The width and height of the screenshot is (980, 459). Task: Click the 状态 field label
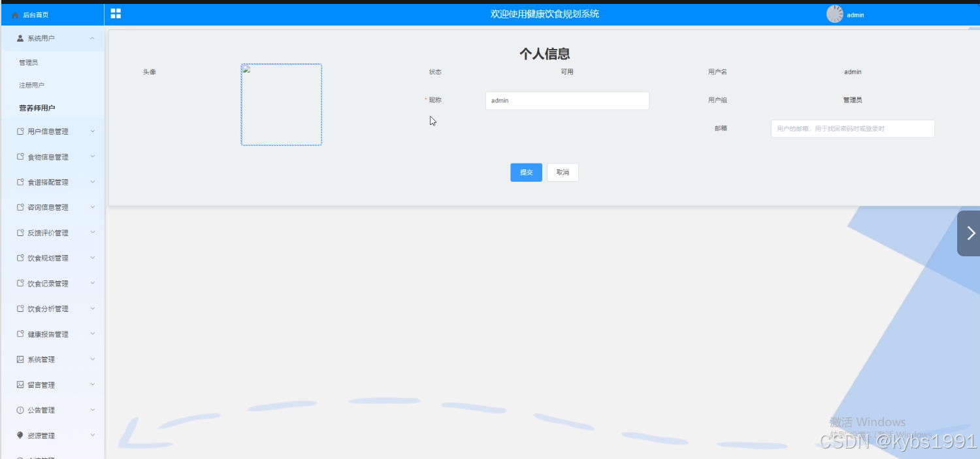tap(435, 72)
